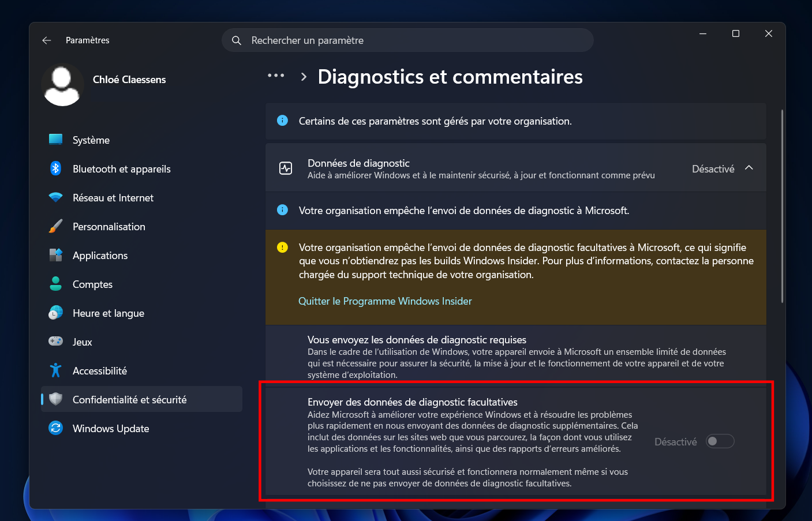Close the Paramètres window
This screenshot has height=521, width=812.
point(769,33)
